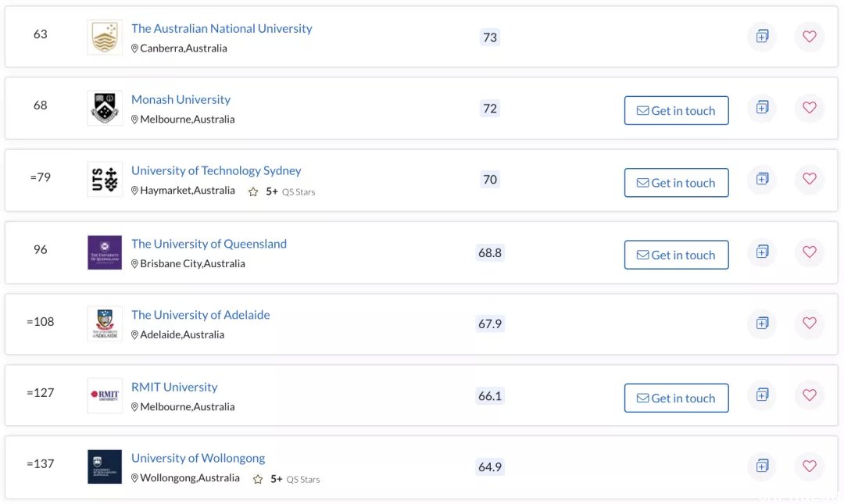Get in touch with Monash University
Viewport: 844px width, 504px height.
click(676, 110)
